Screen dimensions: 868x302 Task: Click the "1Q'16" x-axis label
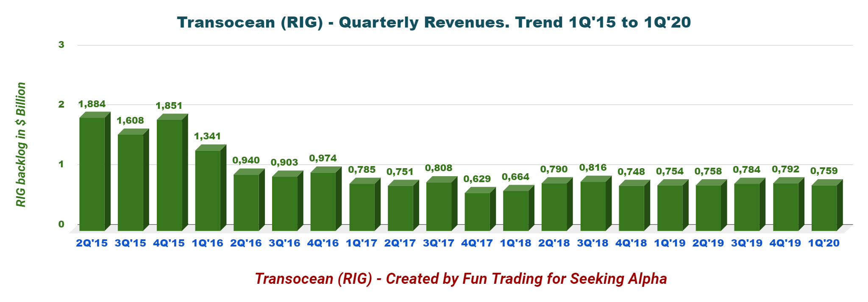[x=208, y=243]
